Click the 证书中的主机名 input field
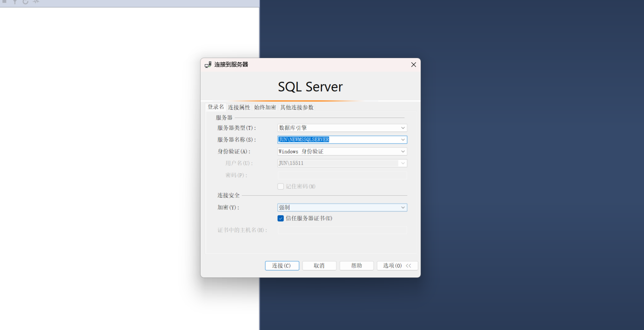This screenshot has width=644, height=330. tap(342, 230)
